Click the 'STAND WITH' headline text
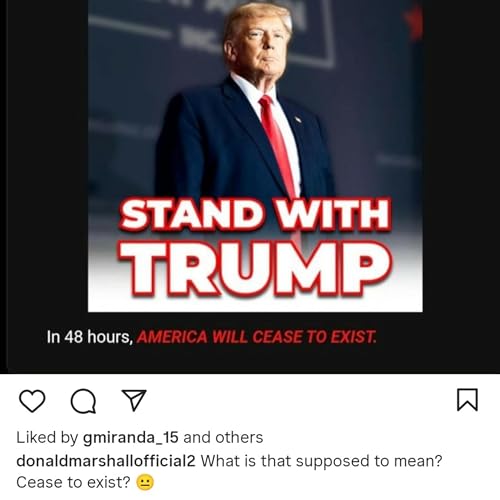This screenshot has width=500, height=500. tap(255, 214)
